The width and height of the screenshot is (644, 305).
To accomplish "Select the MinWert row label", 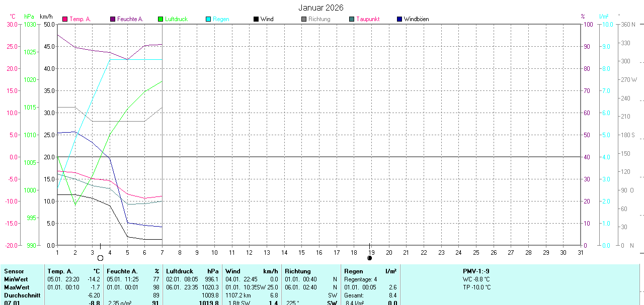I will coord(16,279).
